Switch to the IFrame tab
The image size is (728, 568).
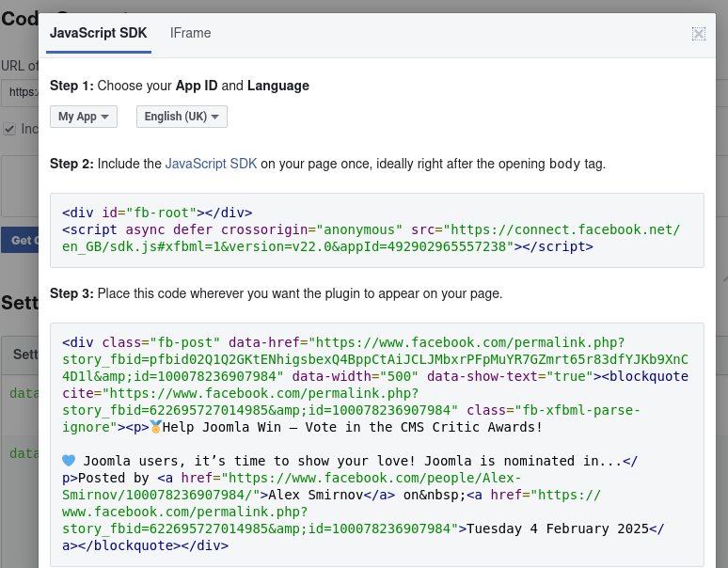[190, 33]
